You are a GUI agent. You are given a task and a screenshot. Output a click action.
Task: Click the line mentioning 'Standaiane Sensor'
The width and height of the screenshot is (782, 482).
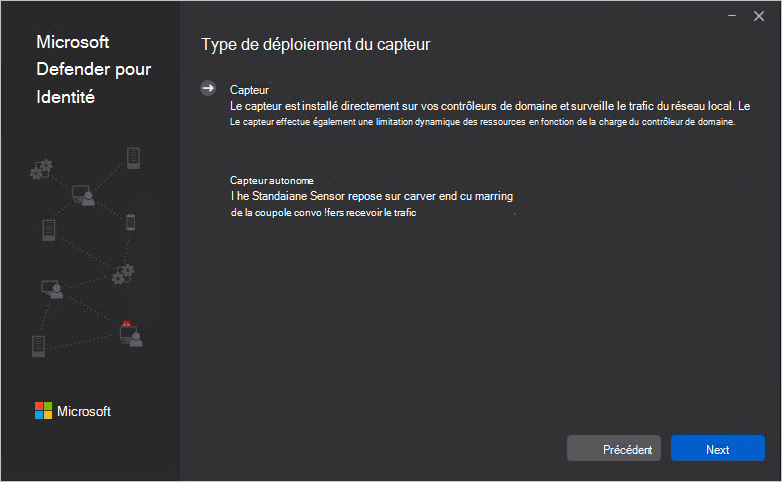tap(372, 196)
